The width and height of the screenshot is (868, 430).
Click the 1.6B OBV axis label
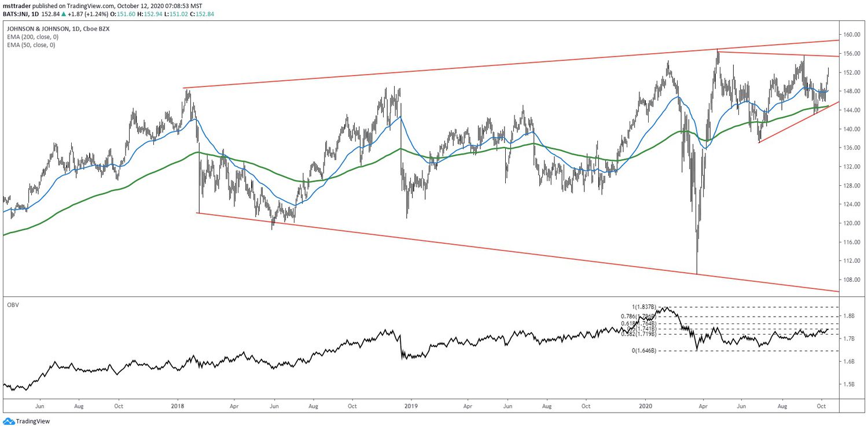coord(850,362)
